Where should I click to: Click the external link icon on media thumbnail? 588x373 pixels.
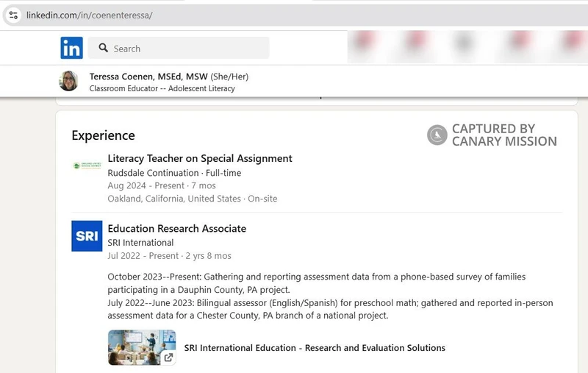click(168, 358)
